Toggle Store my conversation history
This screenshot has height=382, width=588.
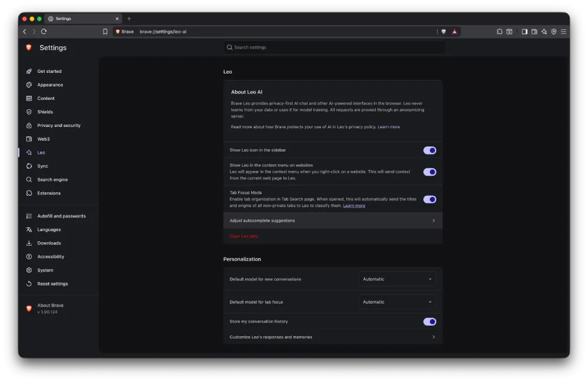click(x=430, y=321)
